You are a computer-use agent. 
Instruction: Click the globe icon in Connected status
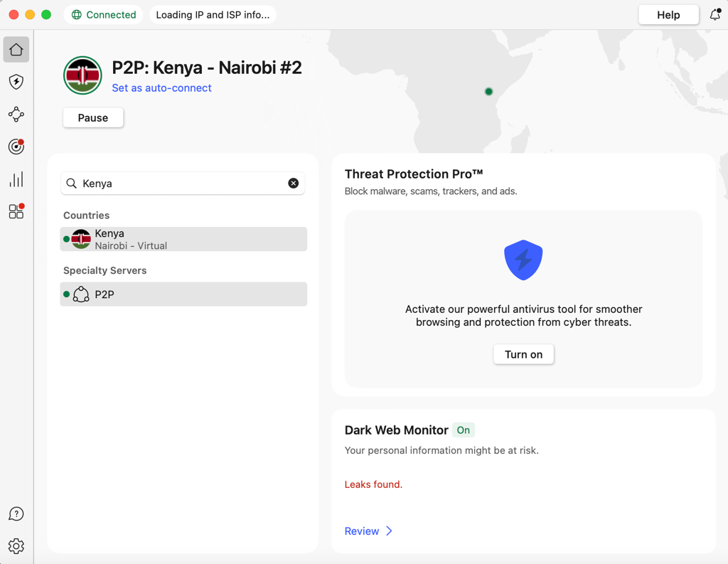[77, 15]
